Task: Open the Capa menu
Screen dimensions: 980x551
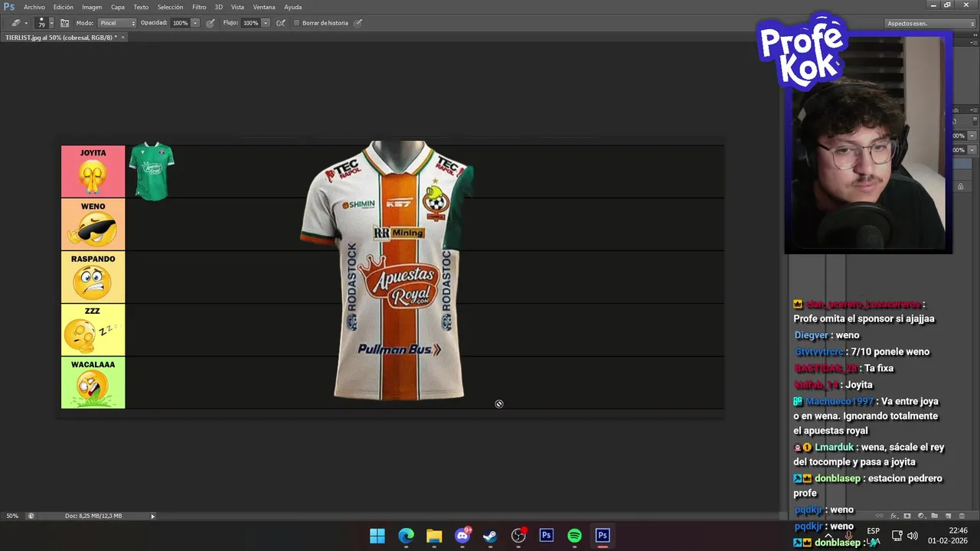Action: pos(117,7)
